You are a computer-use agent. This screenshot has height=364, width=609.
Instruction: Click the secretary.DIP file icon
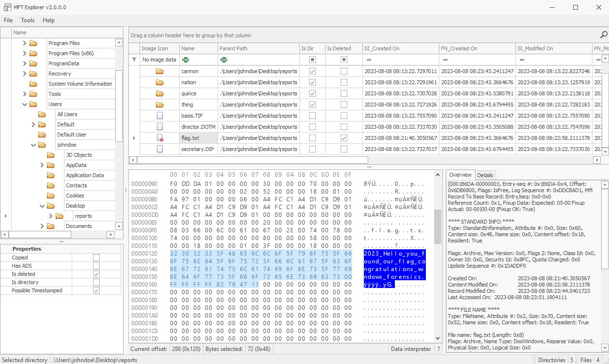[x=159, y=149]
